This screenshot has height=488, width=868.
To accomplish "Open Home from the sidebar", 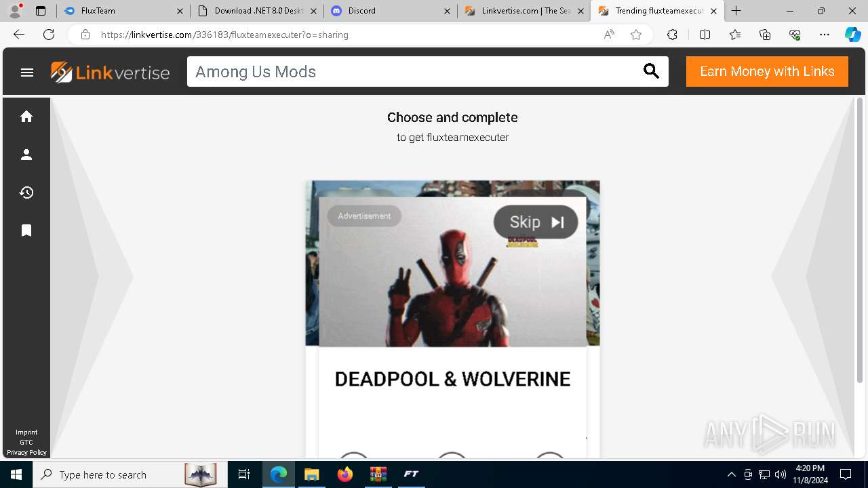I will tap(26, 117).
